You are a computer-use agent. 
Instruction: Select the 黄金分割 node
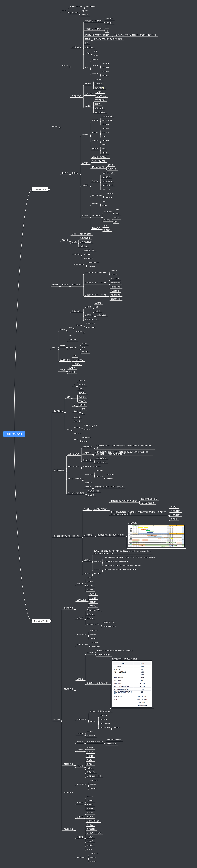[90, 614]
